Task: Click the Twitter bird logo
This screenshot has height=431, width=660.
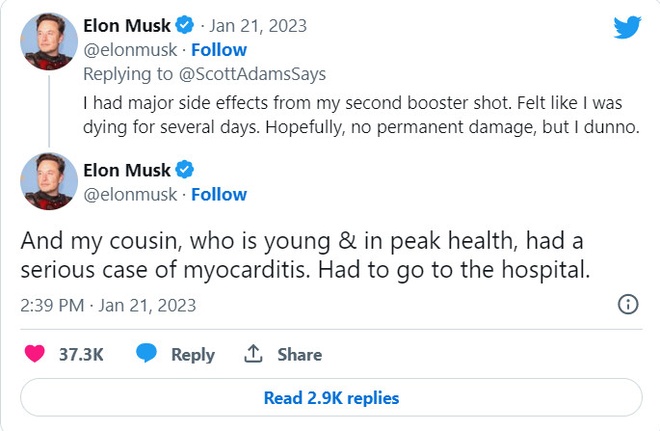Action: point(626,26)
